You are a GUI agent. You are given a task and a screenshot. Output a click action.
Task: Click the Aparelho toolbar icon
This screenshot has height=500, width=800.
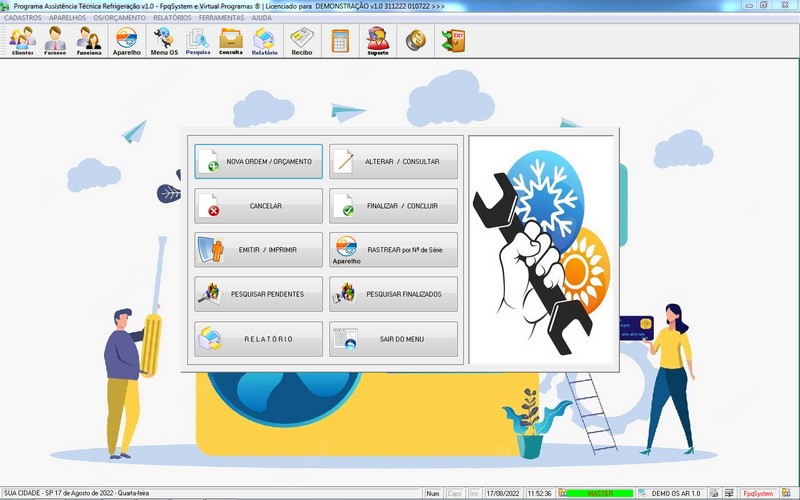pyautogui.click(x=126, y=41)
